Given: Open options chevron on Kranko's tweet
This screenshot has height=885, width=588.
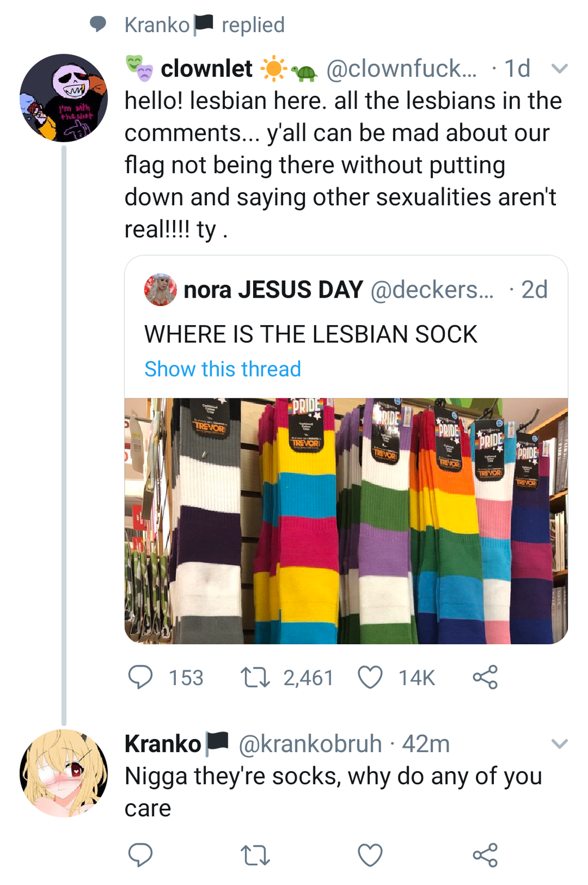Looking at the screenshot, I should click(559, 744).
